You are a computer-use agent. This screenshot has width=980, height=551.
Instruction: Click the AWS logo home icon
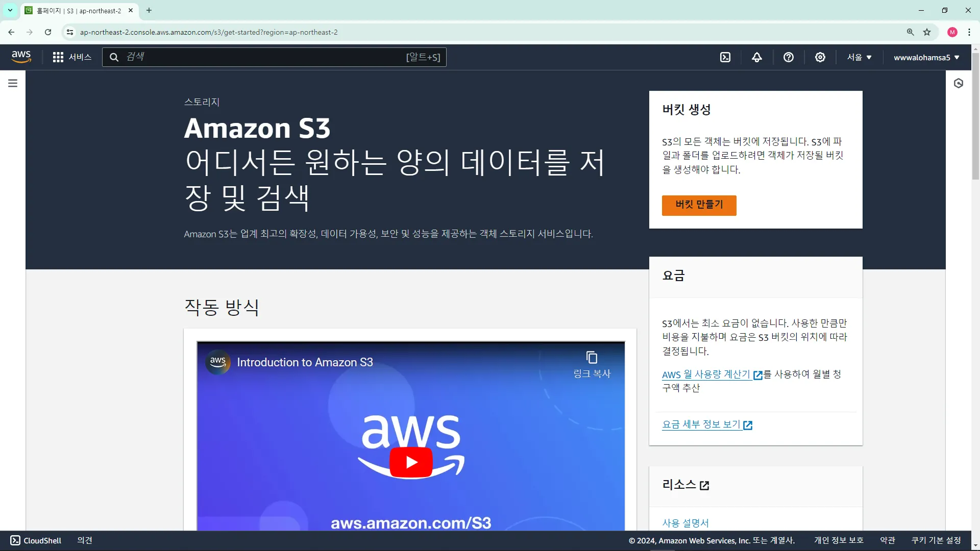coord(21,57)
